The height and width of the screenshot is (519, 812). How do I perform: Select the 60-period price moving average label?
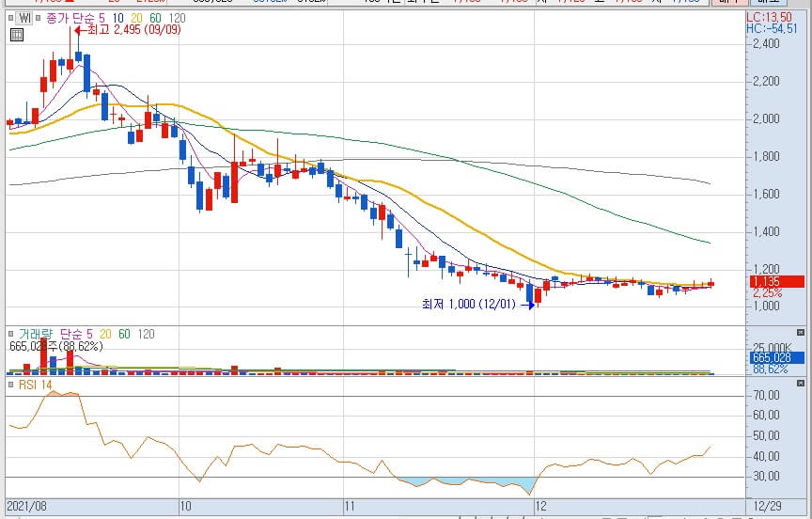pos(155,18)
